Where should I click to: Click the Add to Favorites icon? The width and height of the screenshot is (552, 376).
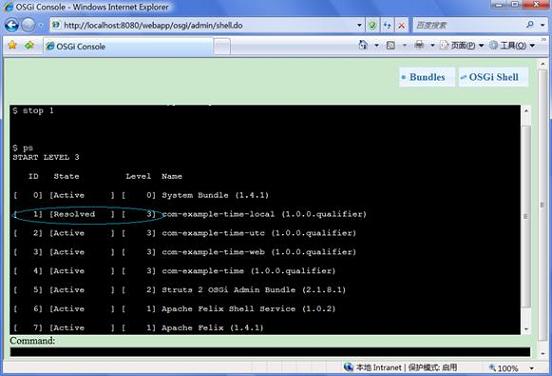pos(30,45)
